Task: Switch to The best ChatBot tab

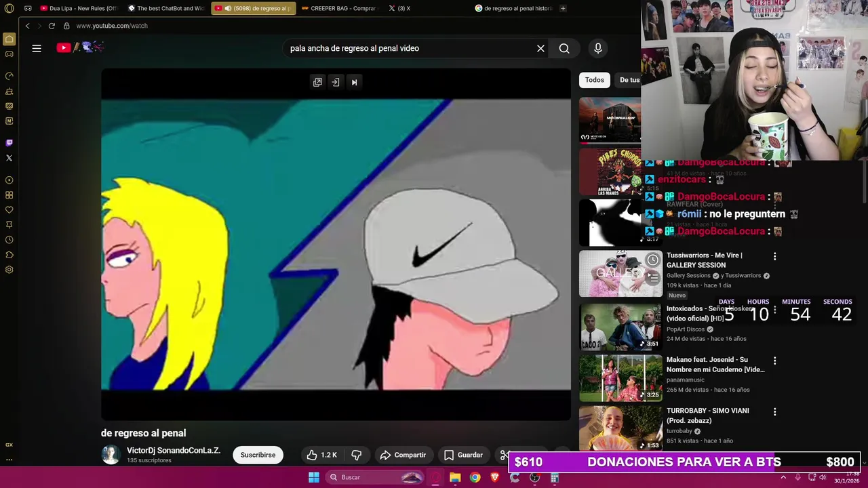Action: (166, 8)
